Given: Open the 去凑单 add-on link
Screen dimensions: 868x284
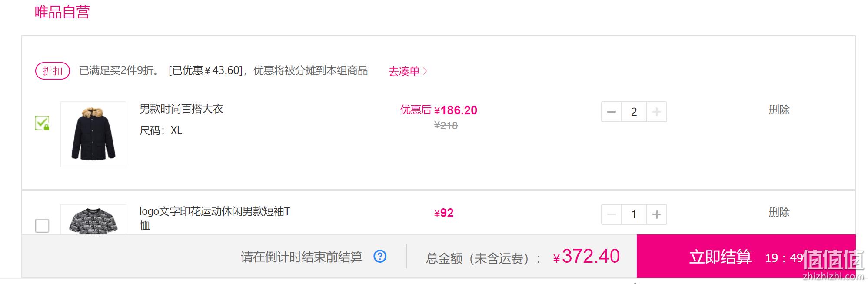Looking at the screenshot, I should tap(404, 71).
